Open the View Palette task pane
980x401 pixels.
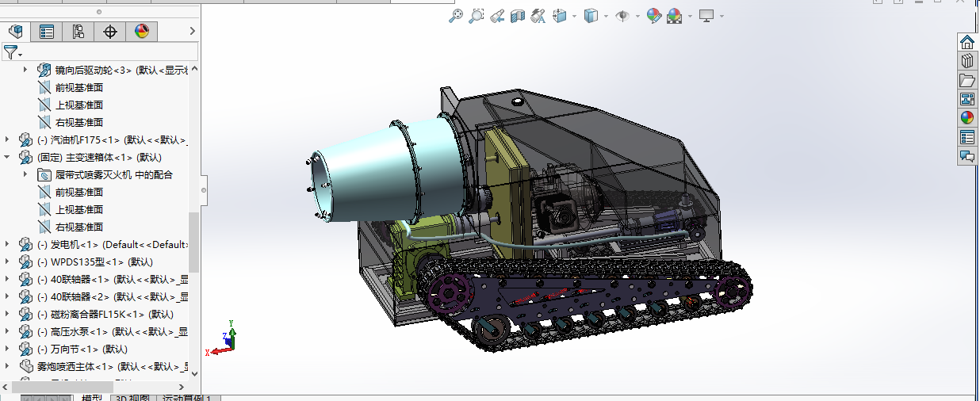[967, 99]
